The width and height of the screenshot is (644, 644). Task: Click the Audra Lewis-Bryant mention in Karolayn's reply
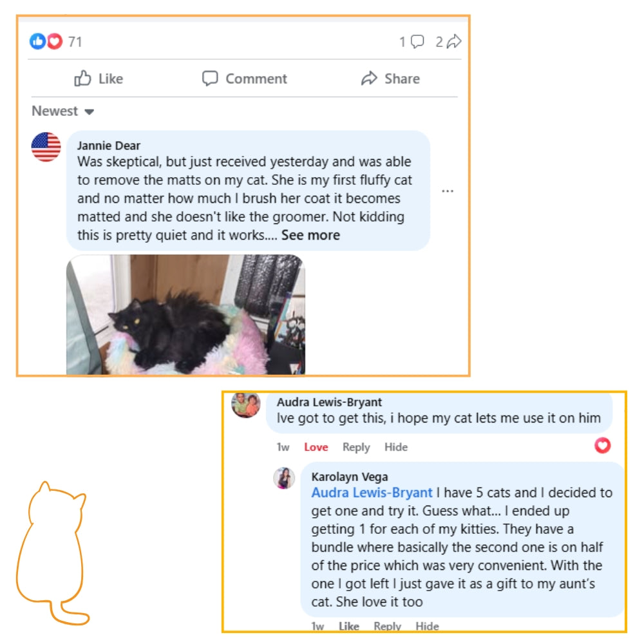[x=372, y=493]
